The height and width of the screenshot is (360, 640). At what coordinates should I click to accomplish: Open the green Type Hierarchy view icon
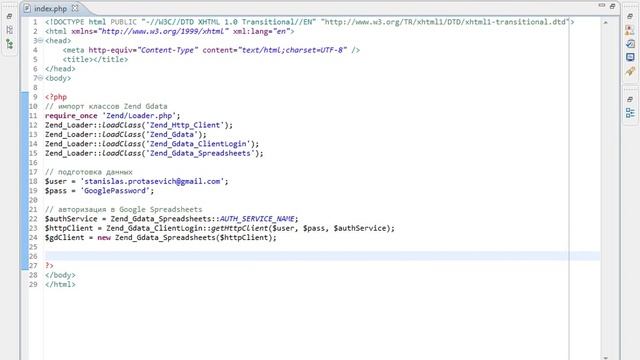[x=9, y=44]
